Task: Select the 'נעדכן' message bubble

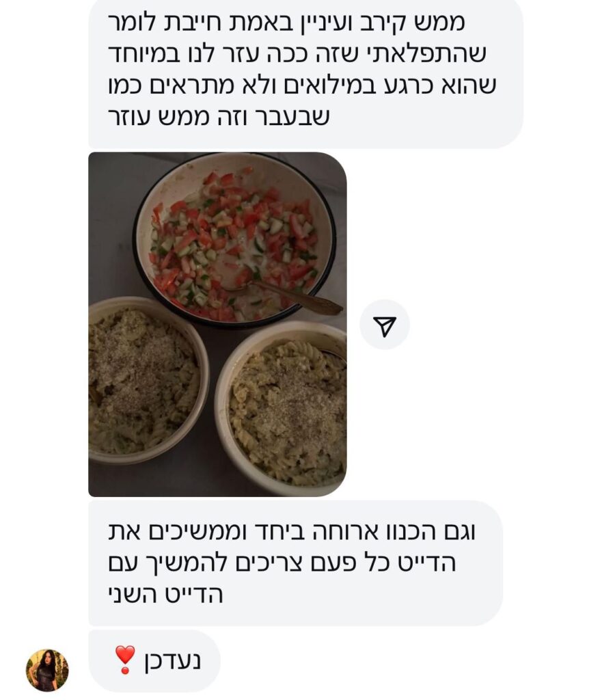Action: 154,660
